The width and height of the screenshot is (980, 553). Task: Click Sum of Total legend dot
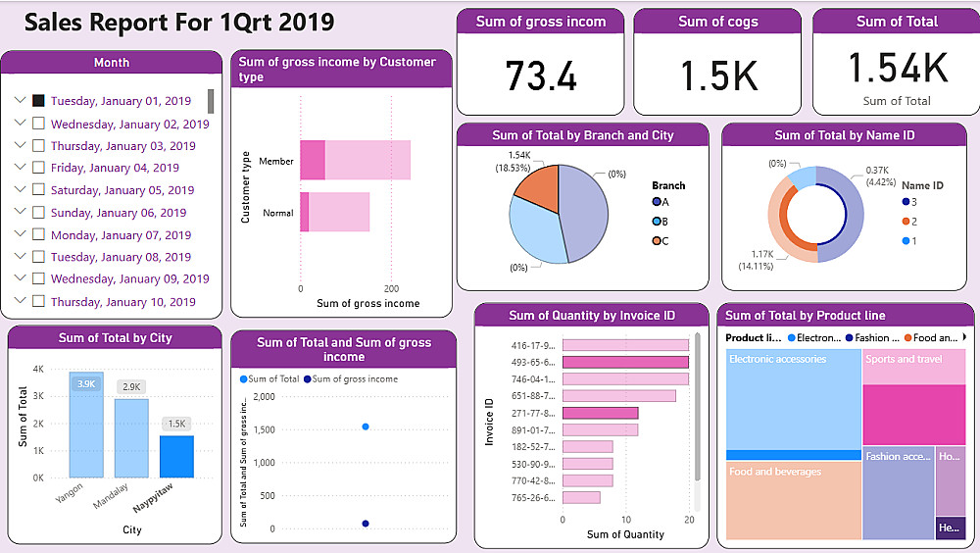(x=244, y=379)
